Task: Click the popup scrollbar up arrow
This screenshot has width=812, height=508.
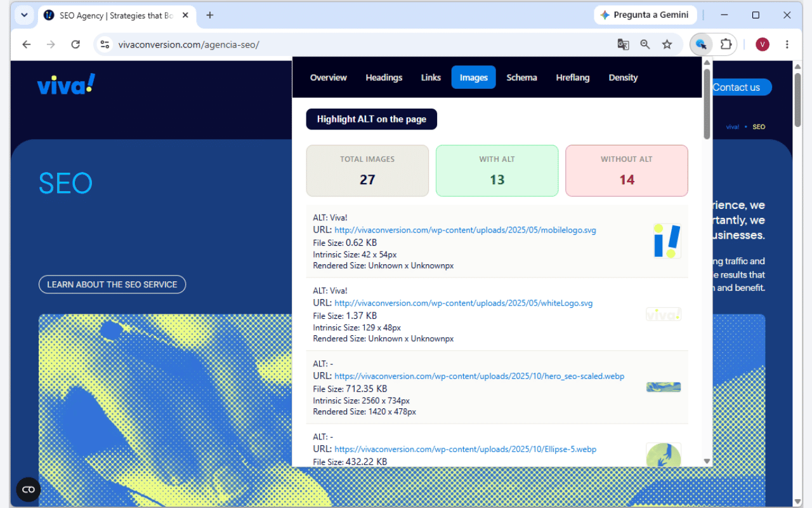Action: click(x=707, y=62)
